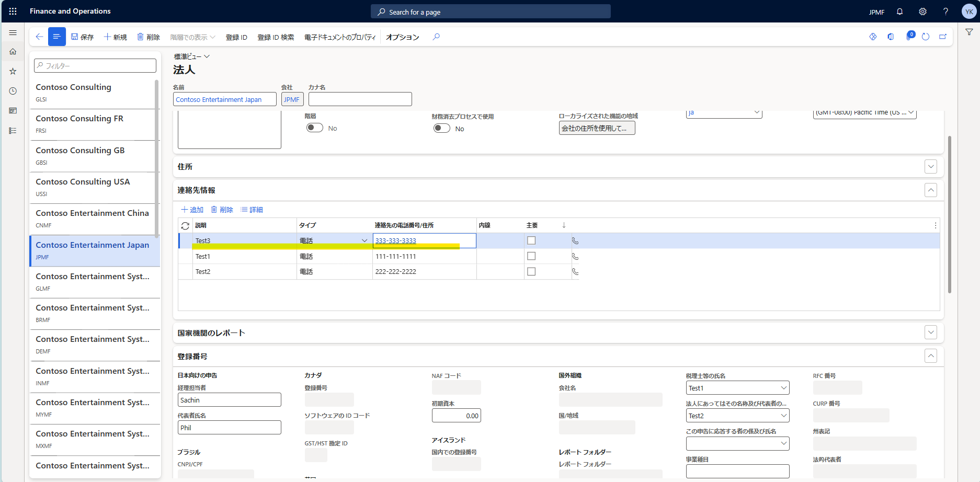Sort by the 連絡先の電話番号/住所 column header

tap(404, 225)
